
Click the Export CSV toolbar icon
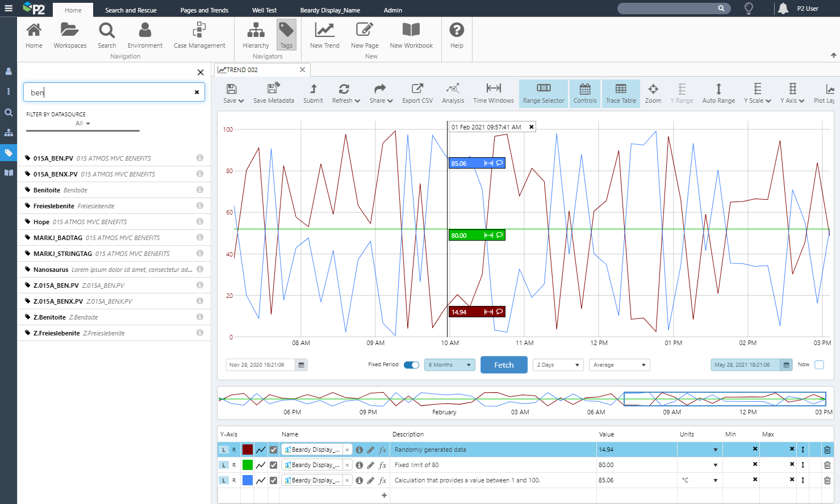417,93
